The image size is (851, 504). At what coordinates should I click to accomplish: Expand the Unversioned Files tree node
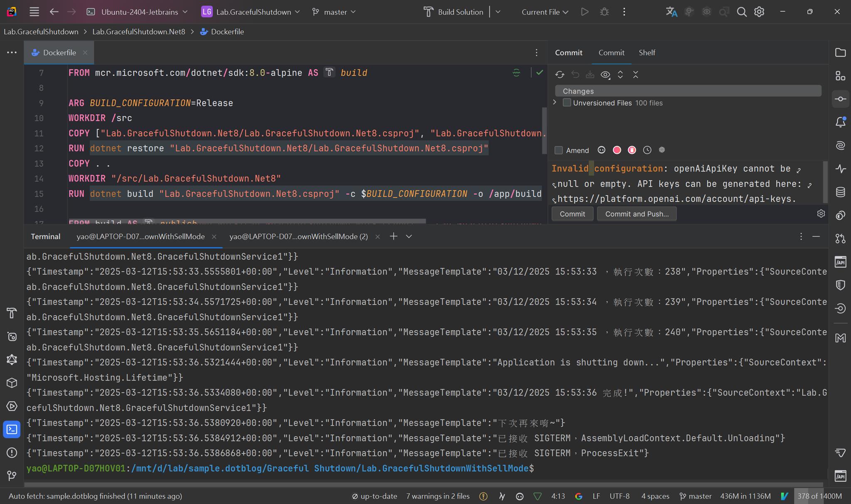point(555,102)
